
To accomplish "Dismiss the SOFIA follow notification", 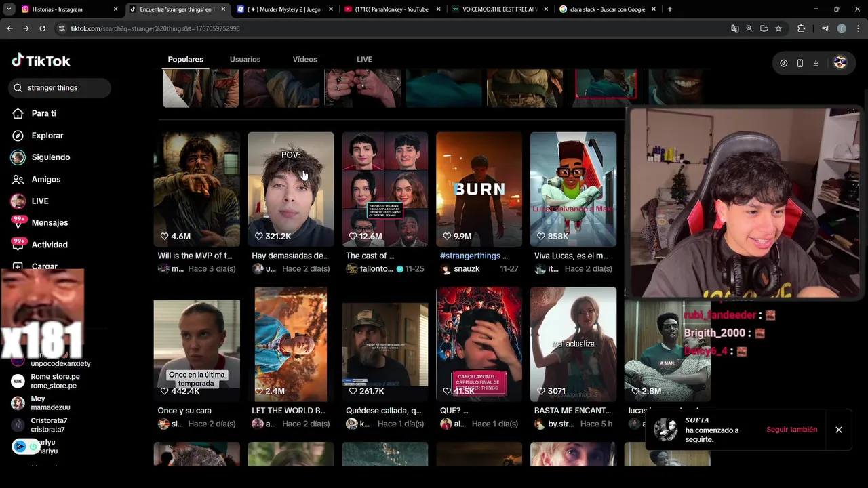I will pyautogui.click(x=839, y=430).
